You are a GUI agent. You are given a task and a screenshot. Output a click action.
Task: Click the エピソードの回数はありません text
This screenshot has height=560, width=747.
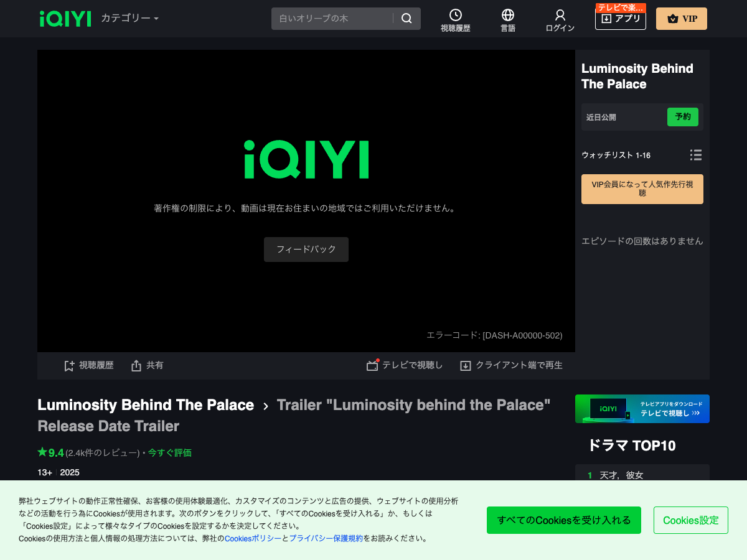(x=642, y=241)
